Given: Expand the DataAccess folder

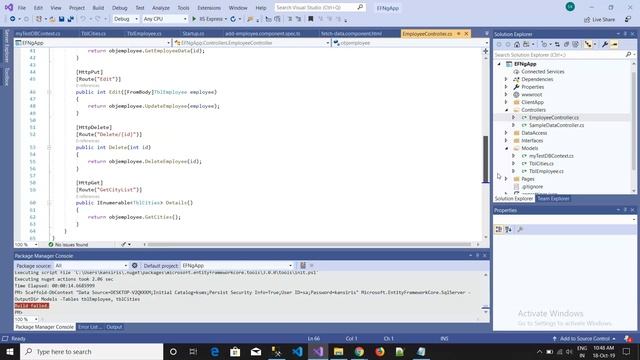Looking at the screenshot, I should [506, 133].
